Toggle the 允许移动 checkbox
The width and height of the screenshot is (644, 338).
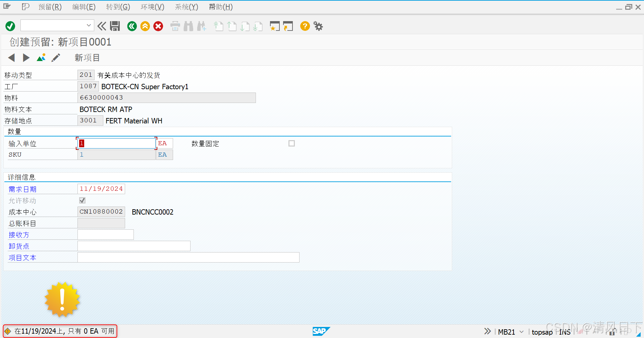[x=82, y=201]
